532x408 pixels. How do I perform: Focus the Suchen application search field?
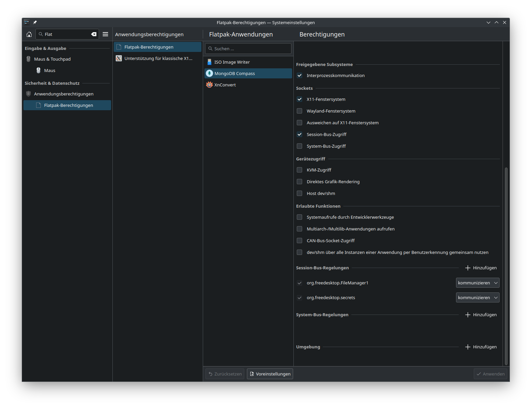tap(248, 49)
